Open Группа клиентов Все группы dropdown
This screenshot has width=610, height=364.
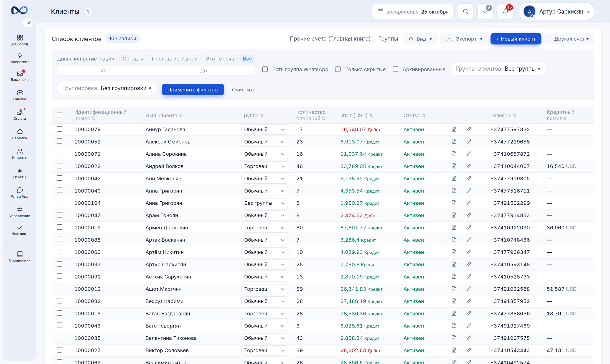pos(498,69)
